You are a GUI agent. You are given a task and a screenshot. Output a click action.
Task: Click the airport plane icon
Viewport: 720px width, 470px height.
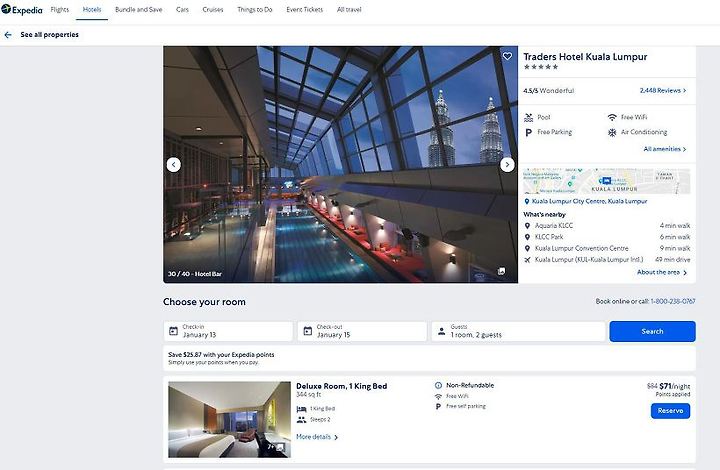click(527, 260)
